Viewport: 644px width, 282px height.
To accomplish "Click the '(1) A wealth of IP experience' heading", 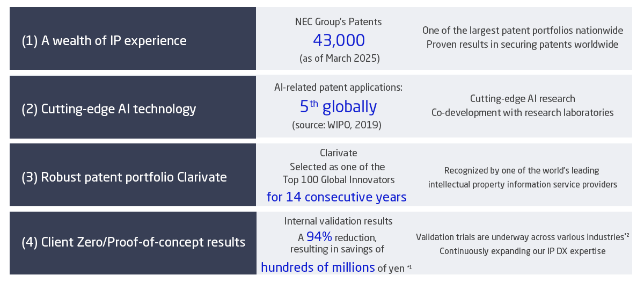I will click(x=104, y=40).
